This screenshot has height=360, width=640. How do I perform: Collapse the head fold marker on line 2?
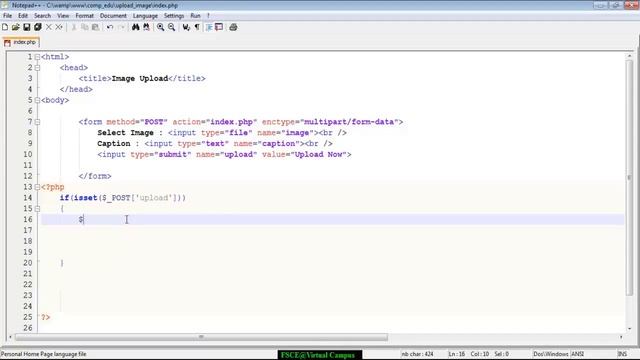click(x=37, y=68)
